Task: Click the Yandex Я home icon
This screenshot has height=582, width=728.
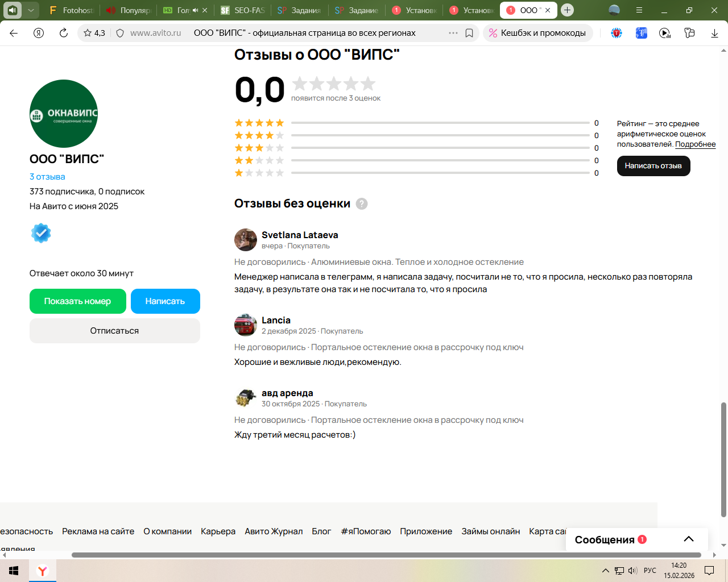Action: point(39,33)
